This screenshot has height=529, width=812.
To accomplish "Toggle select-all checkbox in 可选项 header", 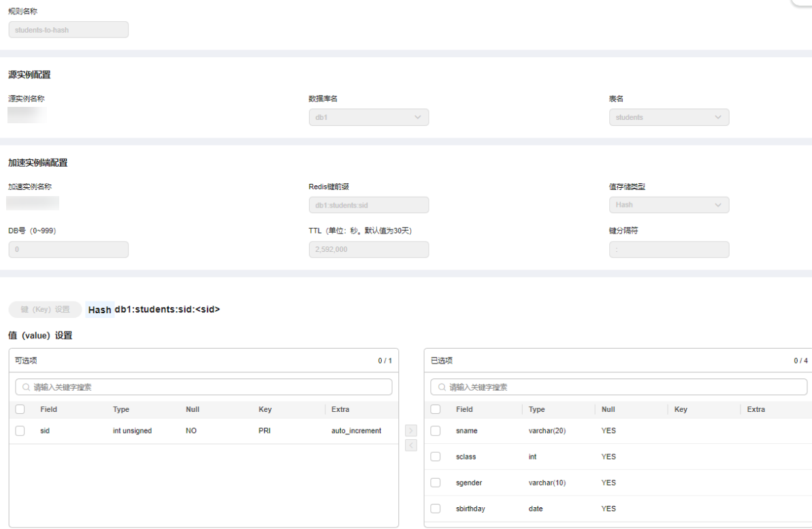I will point(20,410).
